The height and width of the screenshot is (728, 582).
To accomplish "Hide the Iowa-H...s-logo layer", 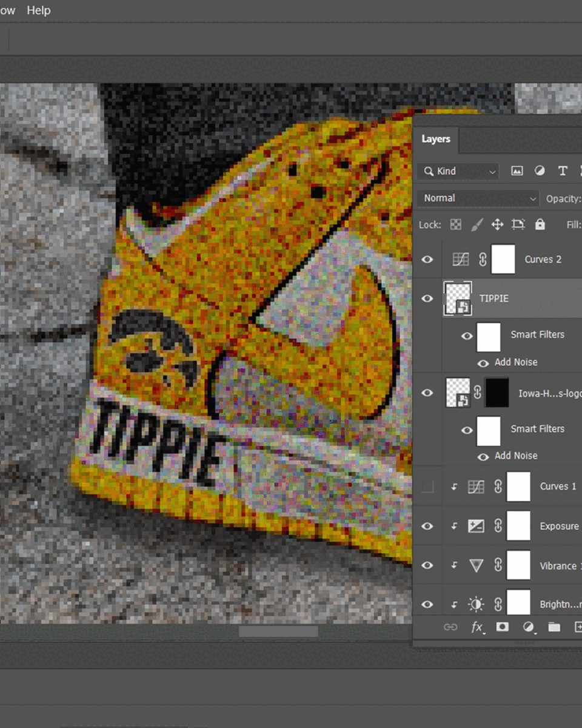I will click(x=427, y=393).
